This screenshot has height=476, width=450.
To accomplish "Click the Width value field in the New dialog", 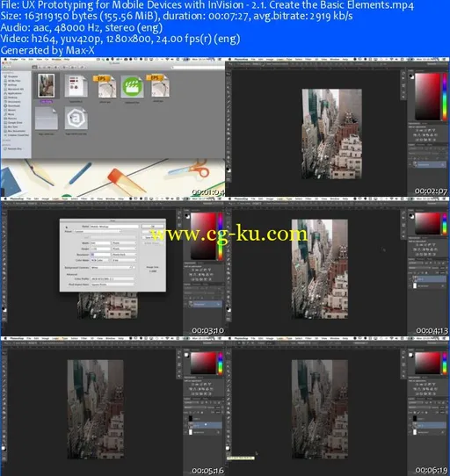I will [x=100, y=243].
